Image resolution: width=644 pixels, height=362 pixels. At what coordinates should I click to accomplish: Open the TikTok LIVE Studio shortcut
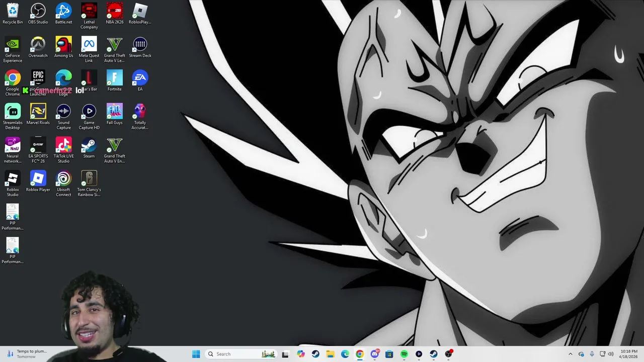63,150
